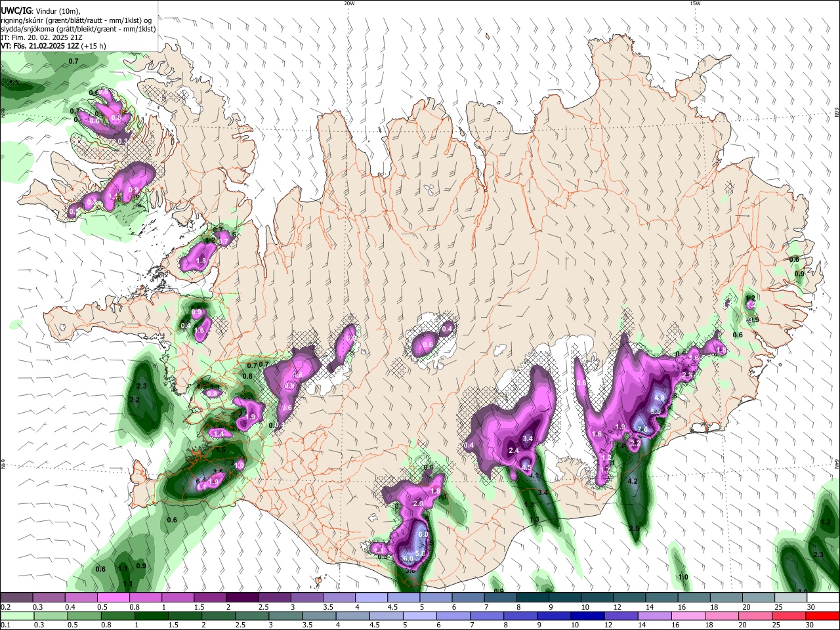The height and width of the screenshot is (630, 840).
Task: Click the 30 label beside the white swatch
Action: (x=810, y=607)
